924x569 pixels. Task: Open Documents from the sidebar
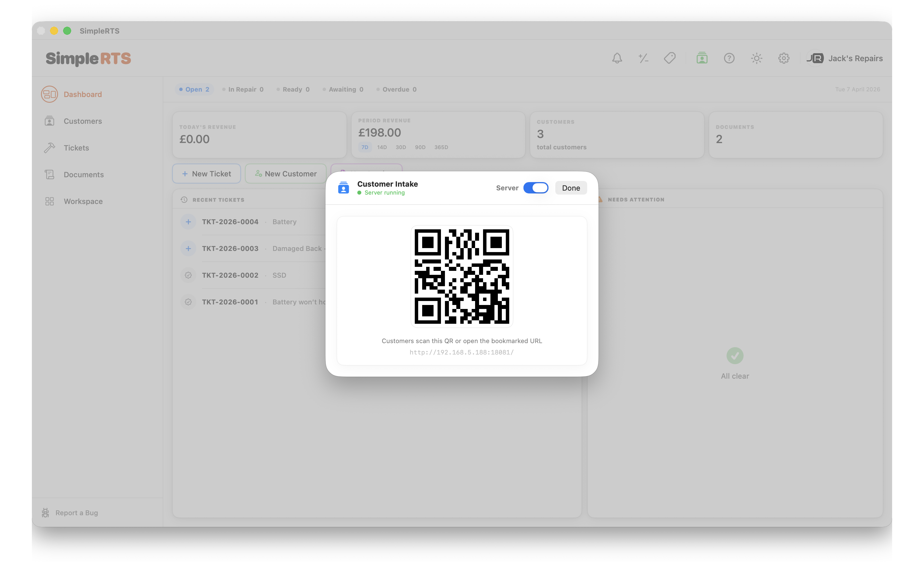click(x=84, y=174)
